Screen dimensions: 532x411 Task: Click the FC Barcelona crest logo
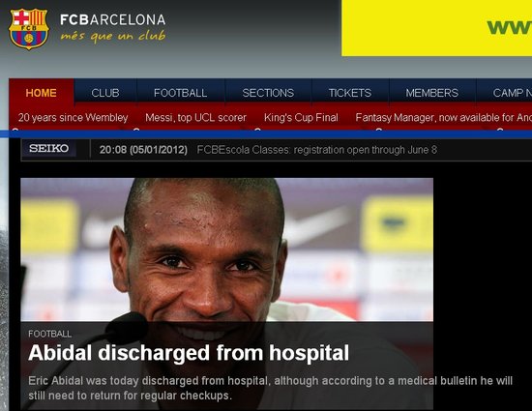click(29, 29)
